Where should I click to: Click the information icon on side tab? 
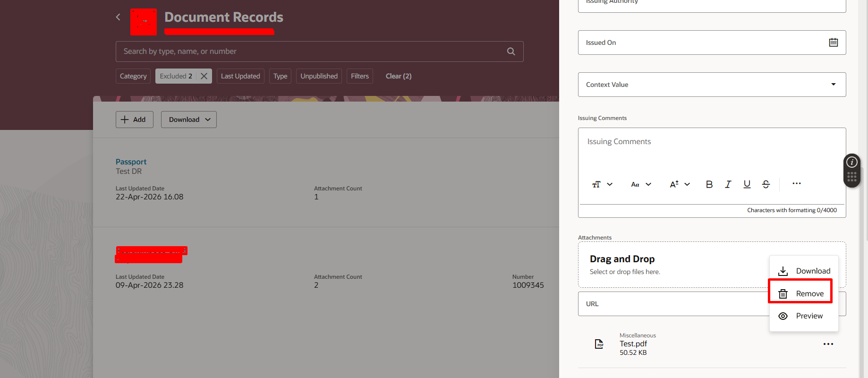click(852, 162)
